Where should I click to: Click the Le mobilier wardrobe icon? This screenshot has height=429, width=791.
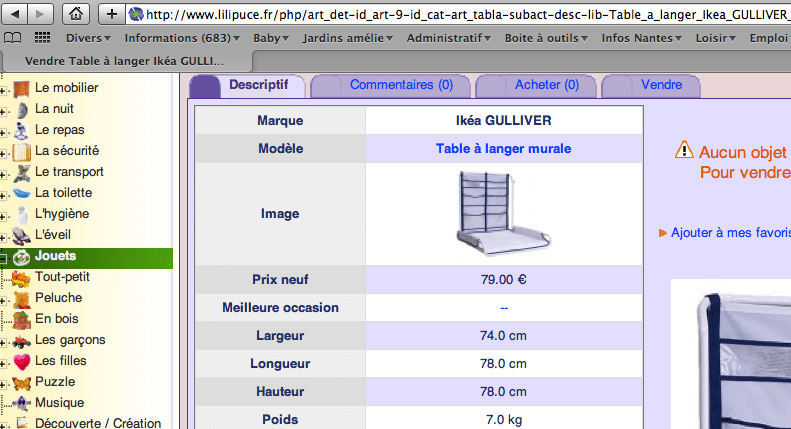click(x=22, y=89)
